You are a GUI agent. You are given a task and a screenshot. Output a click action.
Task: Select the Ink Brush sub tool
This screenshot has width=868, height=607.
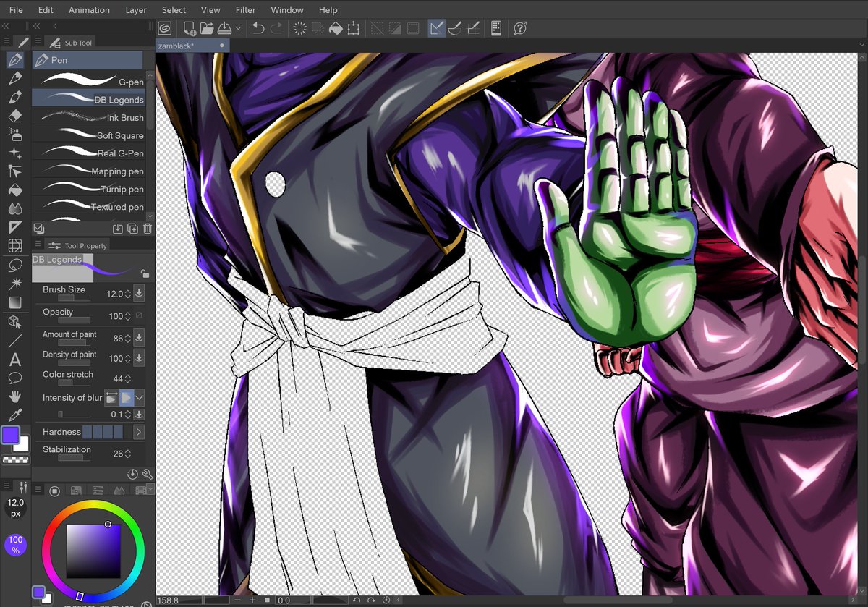click(x=89, y=117)
